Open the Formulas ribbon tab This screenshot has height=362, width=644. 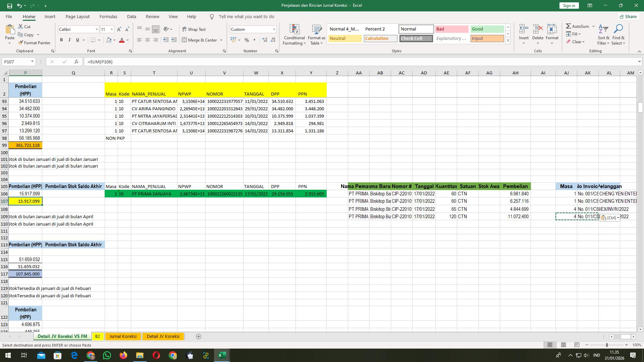click(108, 16)
